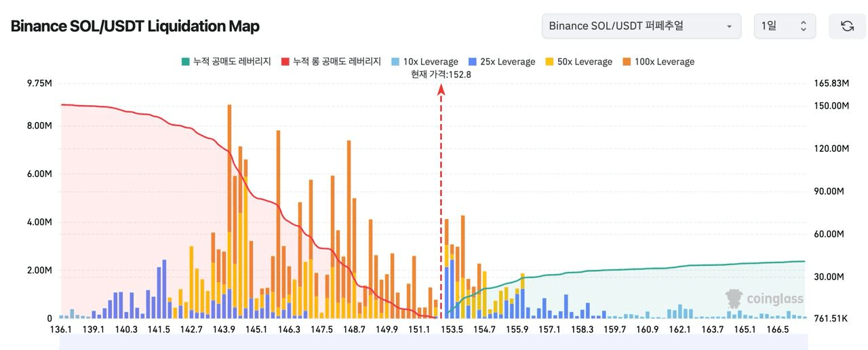Screen dimensions: 868x350
Task: Toggle 10x Leverage legend entry
Action: click(424, 62)
